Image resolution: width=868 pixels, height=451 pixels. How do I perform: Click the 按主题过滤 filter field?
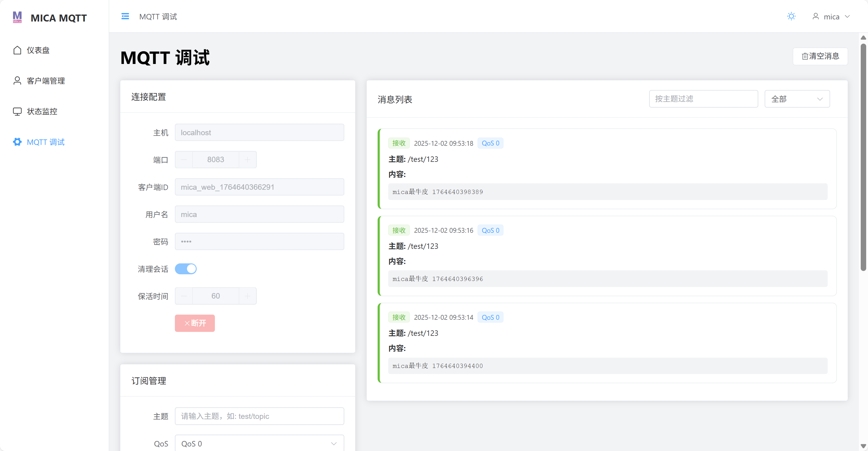[703, 99]
